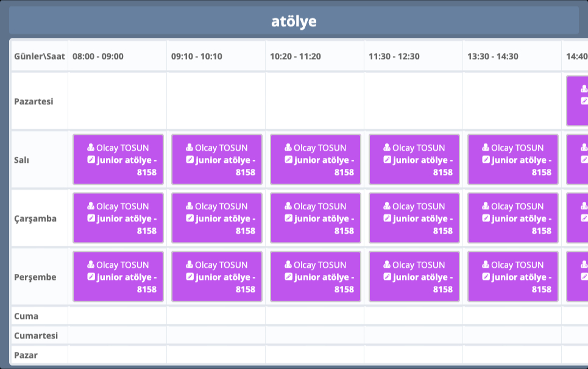Screen dimensions: 588x369
Task: Click teacher icon in Salı 08:00 - 09:00 lesson
Action: pyautogui.click(x=91, y=148)
